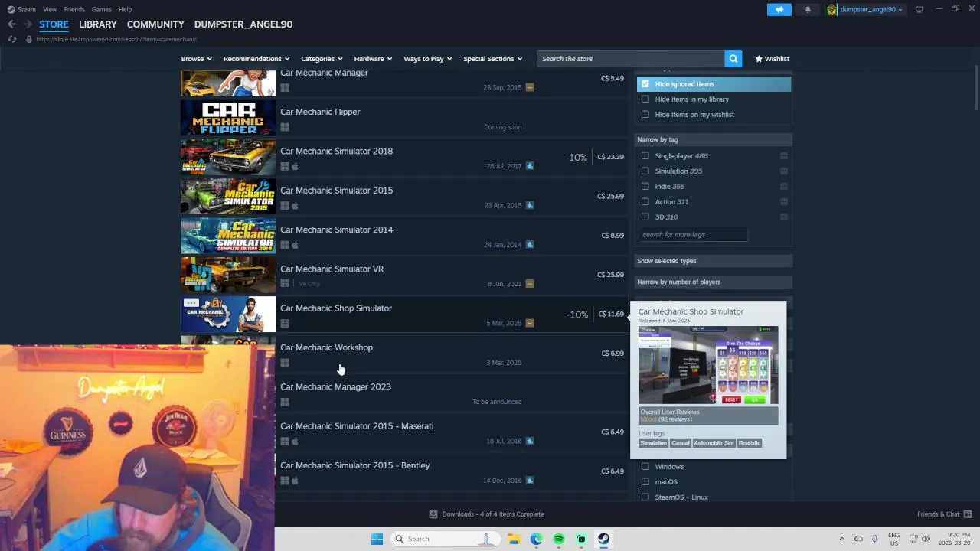
Task: Go back with the left arrow
Action: click(x=11, y=24)
